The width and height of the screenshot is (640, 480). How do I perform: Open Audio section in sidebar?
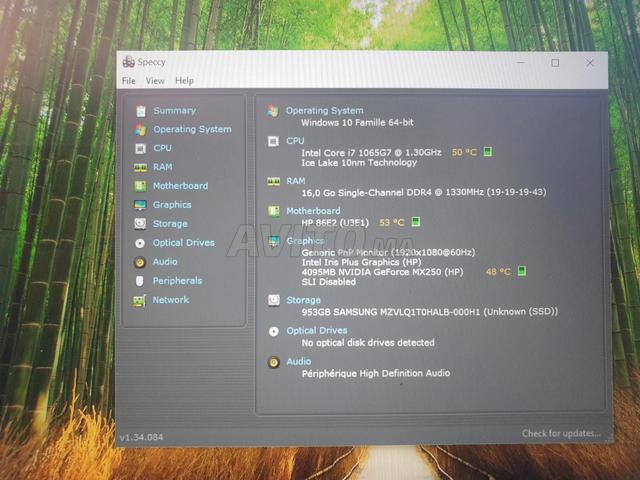[x=165, y=262]
